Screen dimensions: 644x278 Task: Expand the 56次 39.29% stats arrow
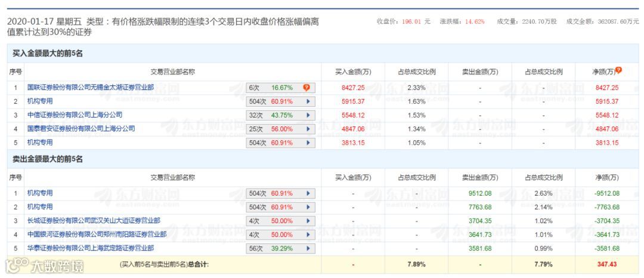click(x=308, y=248)
